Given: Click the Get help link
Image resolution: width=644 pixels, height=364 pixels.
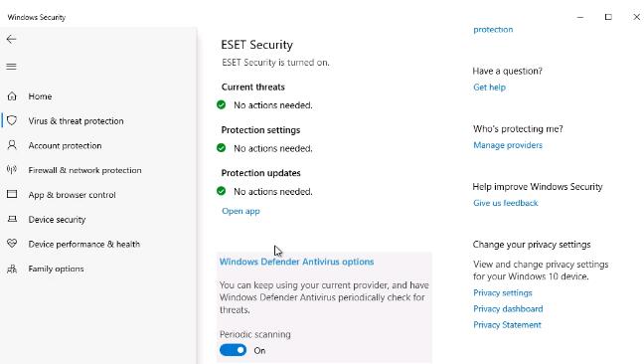Looking at the screenshot, I should (x=489, y=88).
